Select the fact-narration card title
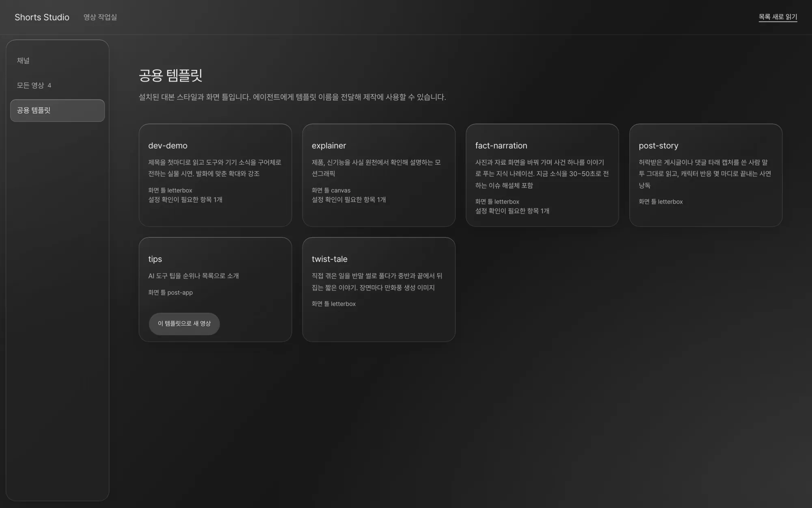The height and width of the screenshot is (508, 812). [501, 145]
